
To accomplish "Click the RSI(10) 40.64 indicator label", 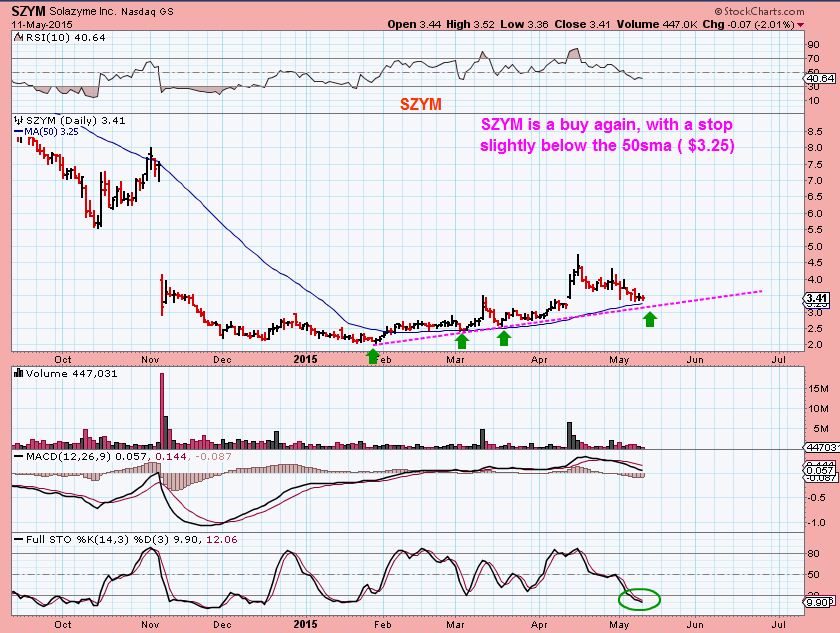I will click(65, 37).
